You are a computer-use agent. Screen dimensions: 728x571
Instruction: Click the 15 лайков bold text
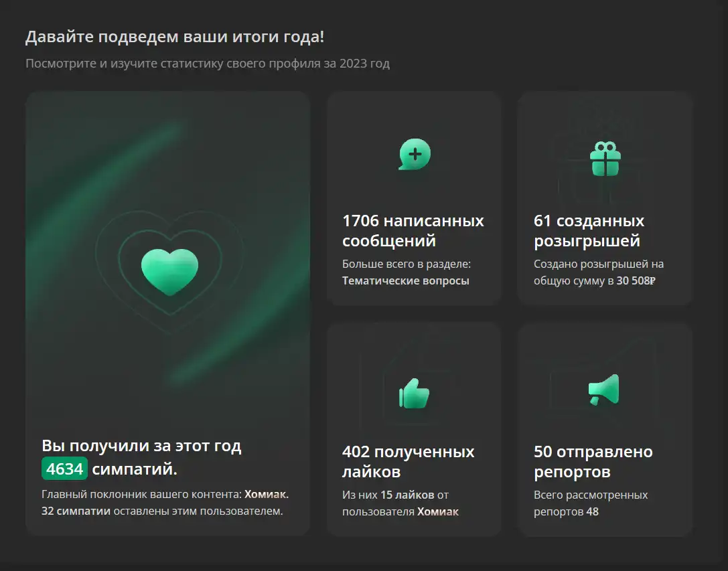tap(408, 495)
